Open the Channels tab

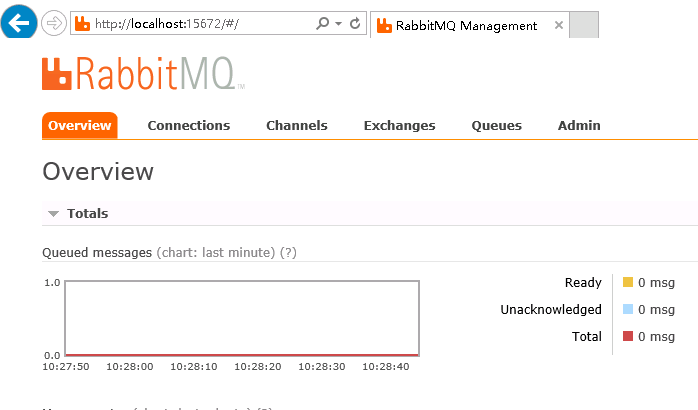coord(297,126)
